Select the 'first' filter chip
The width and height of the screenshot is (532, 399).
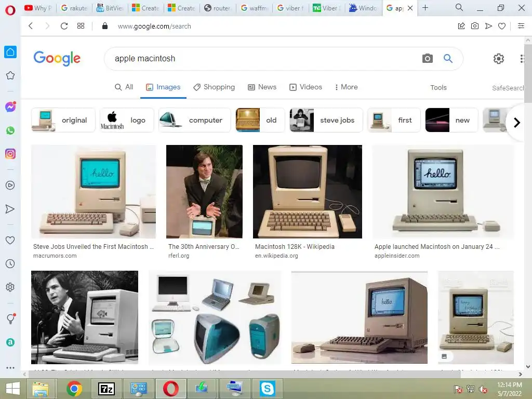[x=394, y=120]
